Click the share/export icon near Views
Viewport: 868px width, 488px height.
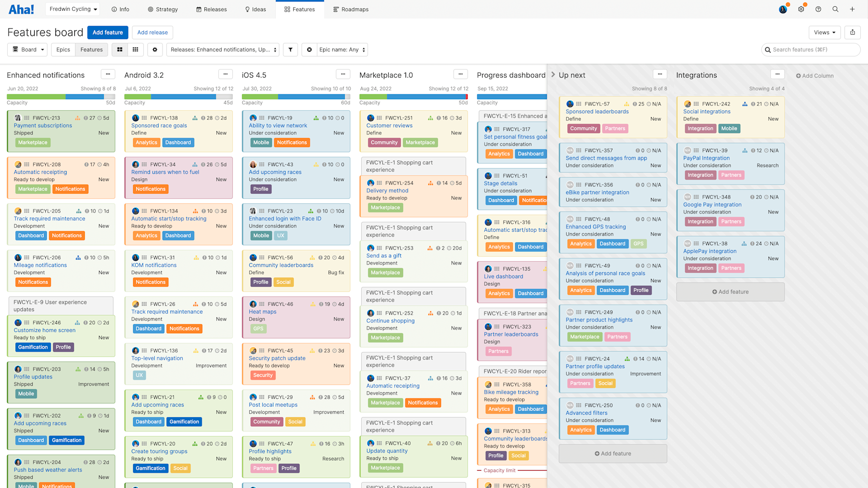pos(853,32)
